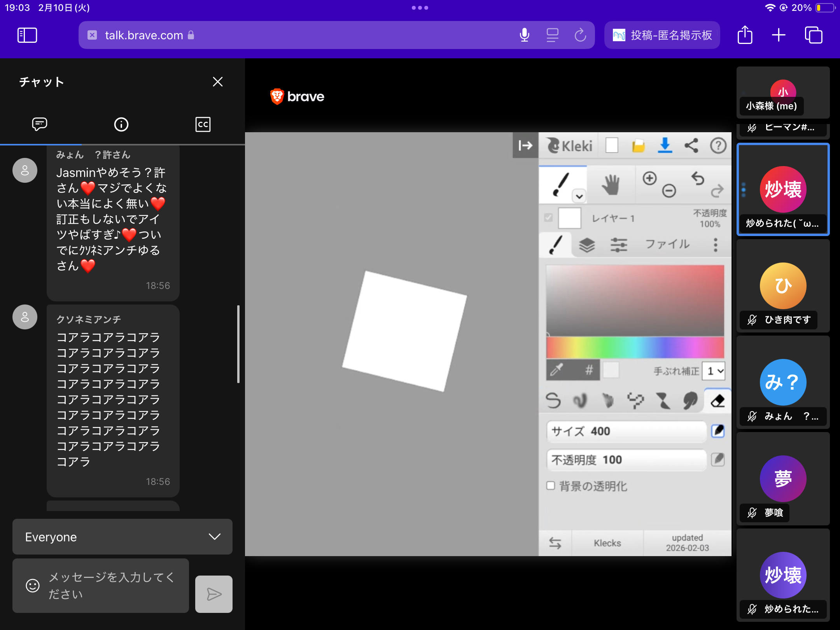This screenshot has height=630, width=840.
Task: Open the Kleki layers panel icon
Action: [x=587, y=245]
